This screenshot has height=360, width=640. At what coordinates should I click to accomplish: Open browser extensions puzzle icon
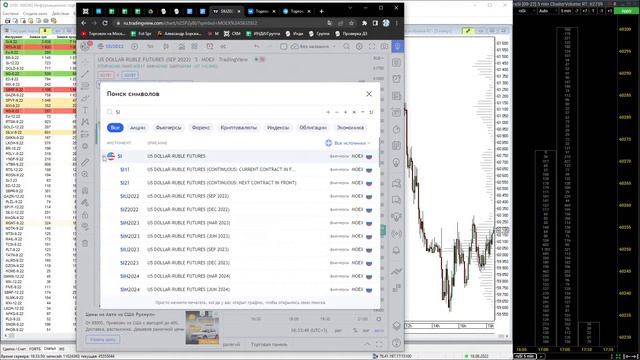364,23
